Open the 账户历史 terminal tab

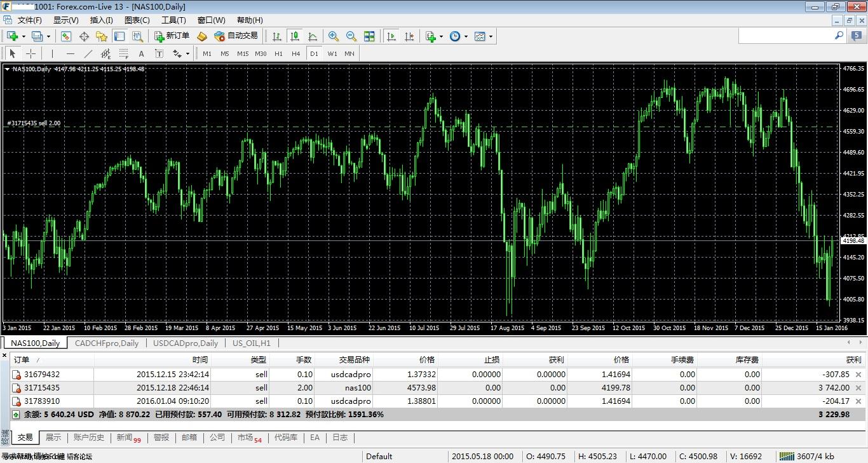(89, 438)
